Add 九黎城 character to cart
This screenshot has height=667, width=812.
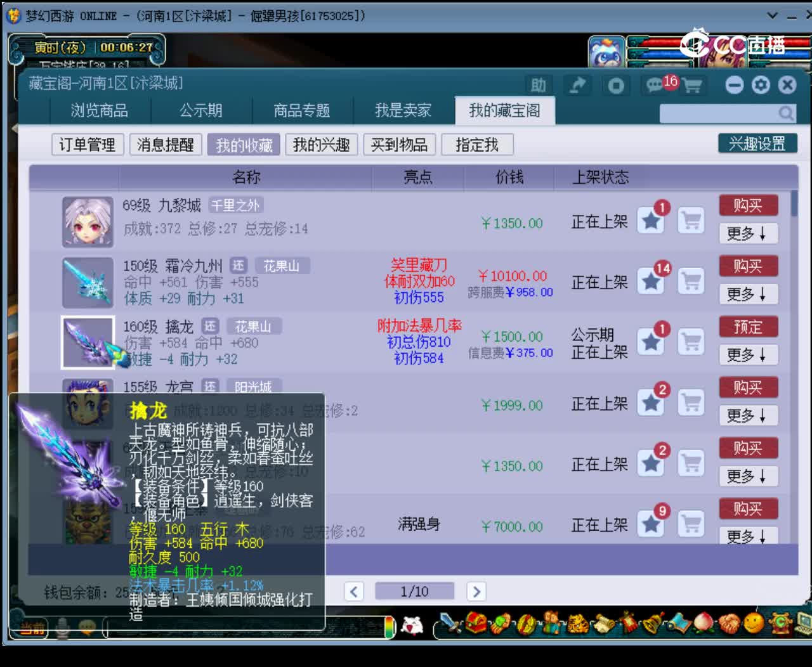pyautogui.click(x=691, y=221)
